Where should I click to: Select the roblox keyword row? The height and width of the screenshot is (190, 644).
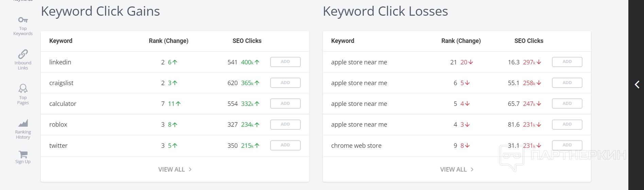click(58, 125)
